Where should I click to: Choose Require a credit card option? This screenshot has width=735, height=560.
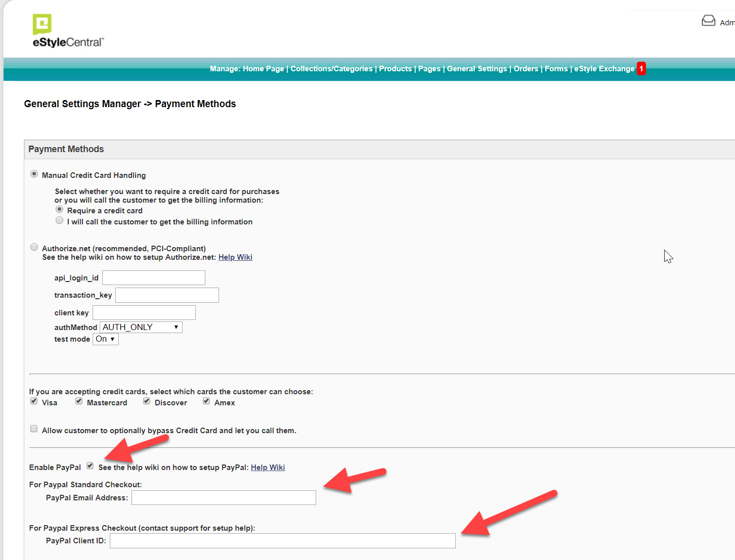59,209
